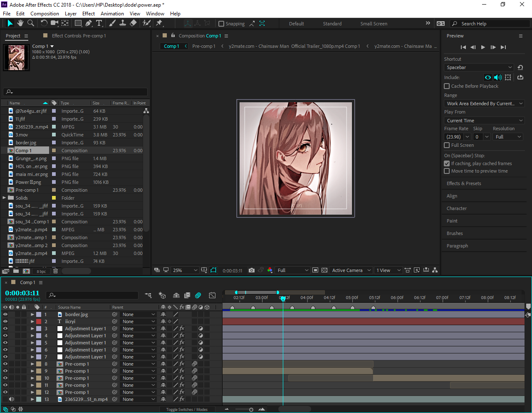Open the Active Camera view dropdown

click(x=351, y=270)
